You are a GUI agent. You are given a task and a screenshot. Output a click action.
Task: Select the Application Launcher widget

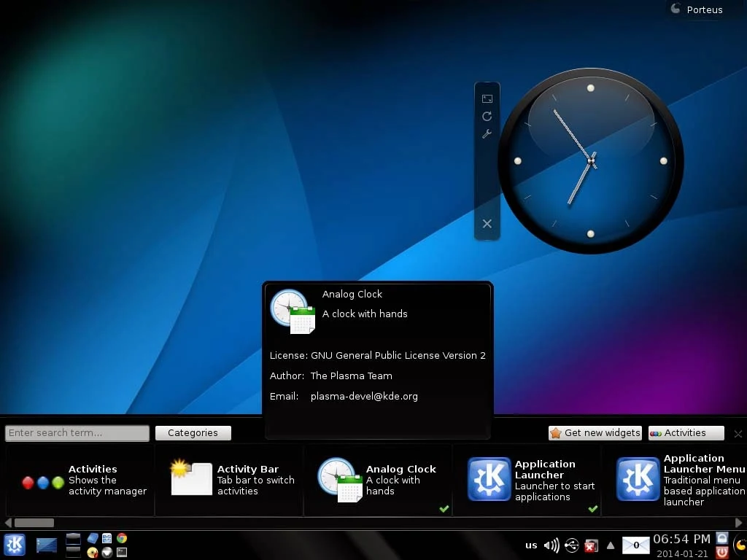click(x=527, y=481)
